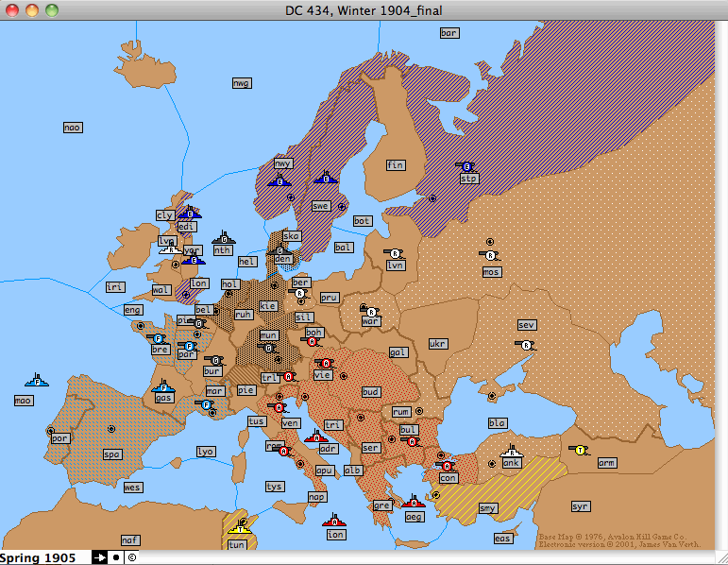Screen dimensions: 728x565
Task: Select the German army at pic
Action: [x=198, y=323]
